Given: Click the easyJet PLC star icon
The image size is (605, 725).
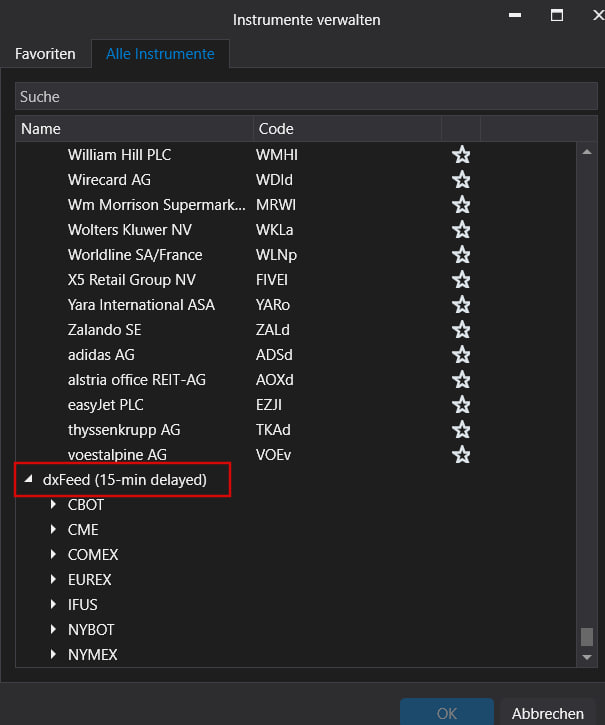Looking at the screenshot, I should [461, 405].
